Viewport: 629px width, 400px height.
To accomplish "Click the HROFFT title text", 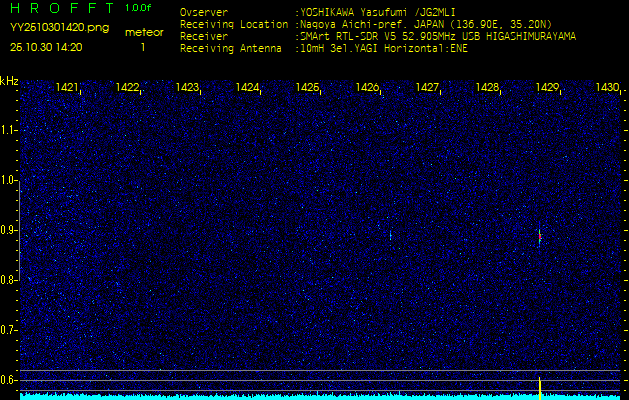I will click(62, 8).
